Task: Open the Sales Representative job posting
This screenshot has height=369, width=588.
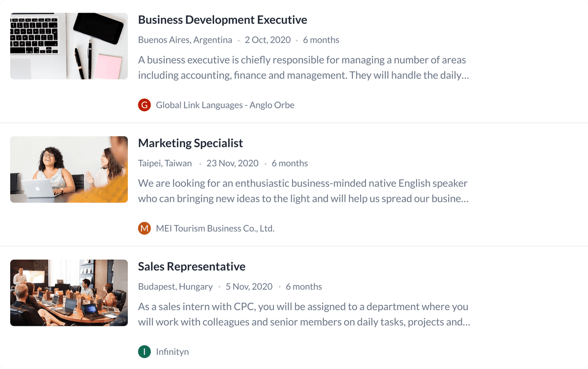Action: (x=192, y=267)
